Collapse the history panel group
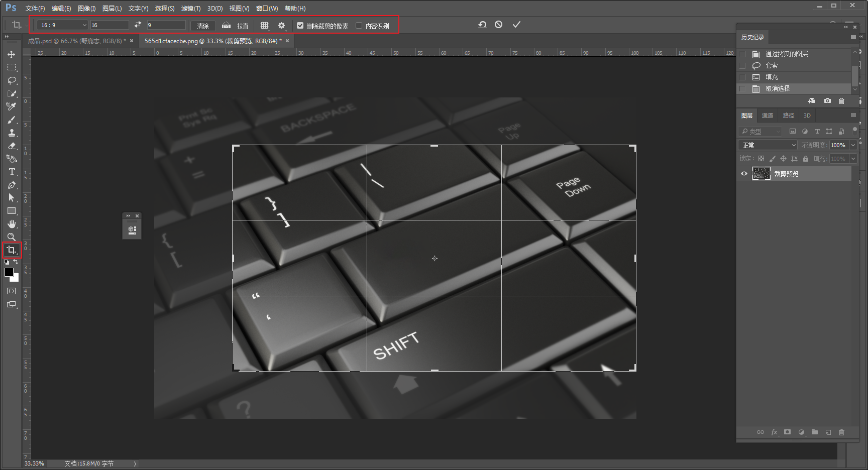 coord(846,27)
